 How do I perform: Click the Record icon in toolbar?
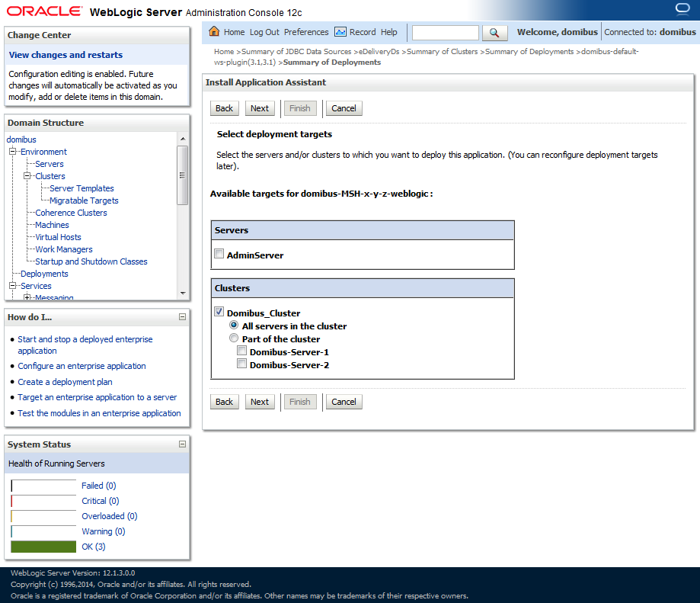[x=340, y=32]
